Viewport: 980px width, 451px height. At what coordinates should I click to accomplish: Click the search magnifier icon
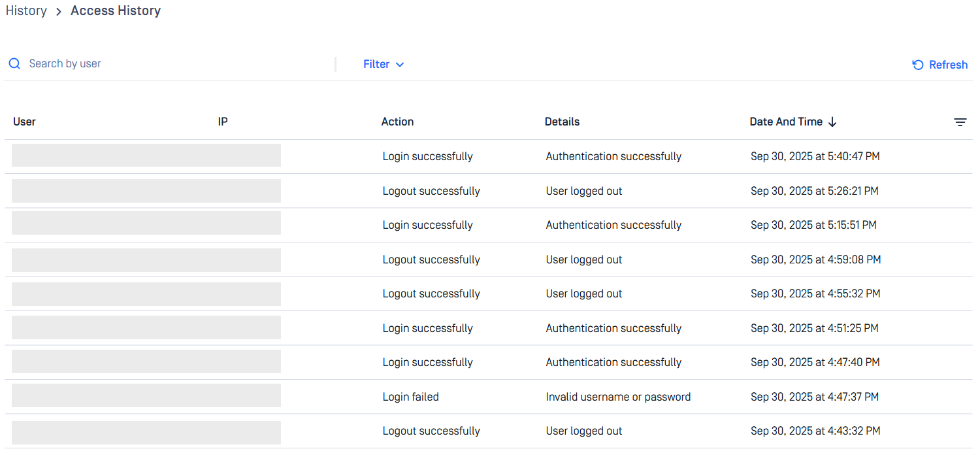14,64
